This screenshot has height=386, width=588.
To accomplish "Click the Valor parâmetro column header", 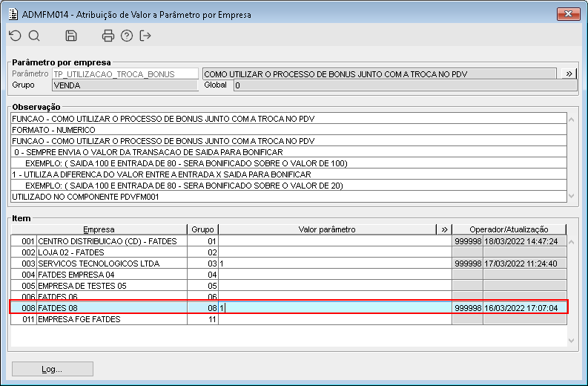I will 327,229.
